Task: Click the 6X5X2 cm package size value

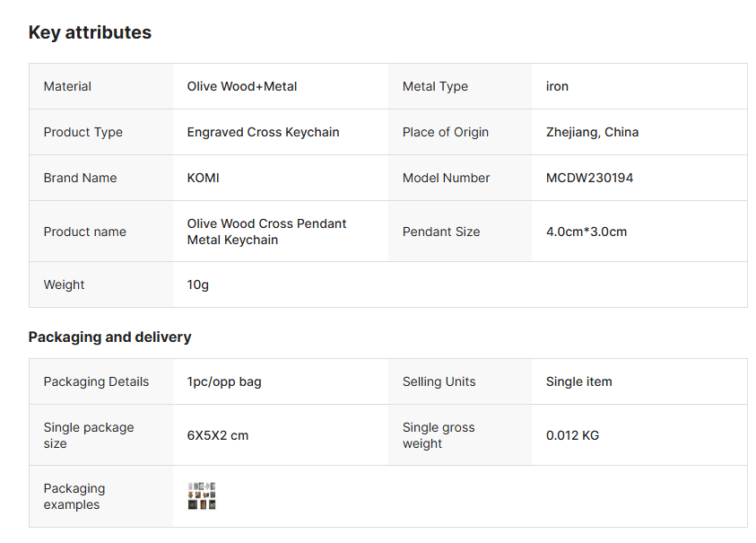Action: click(218, 436)
